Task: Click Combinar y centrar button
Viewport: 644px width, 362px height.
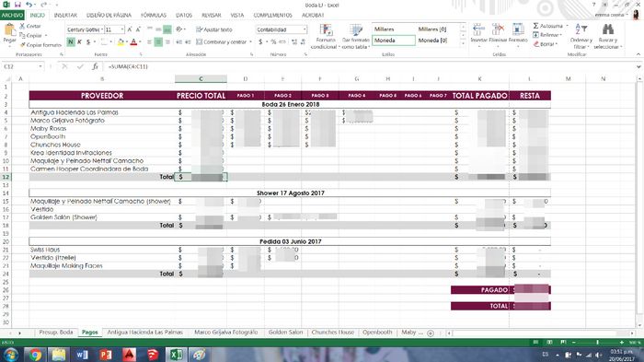Action: point(224,42)
